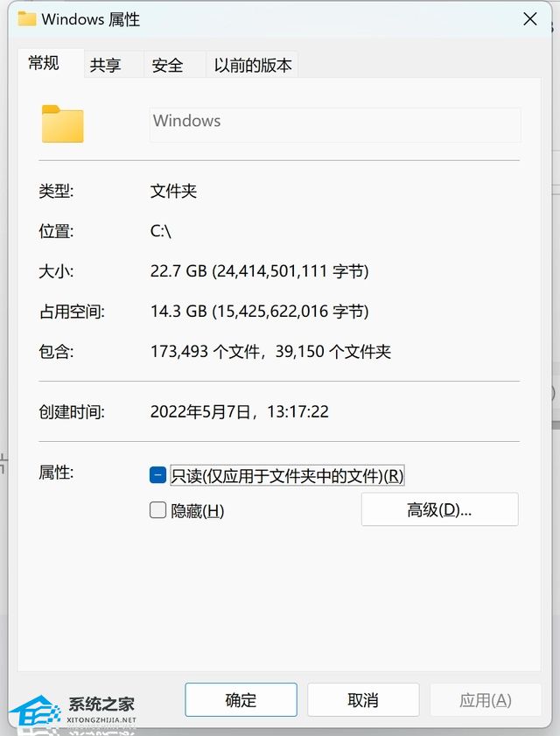Click the 系统之家 watermark logo
560x736 pixels.
pos(73,710)
